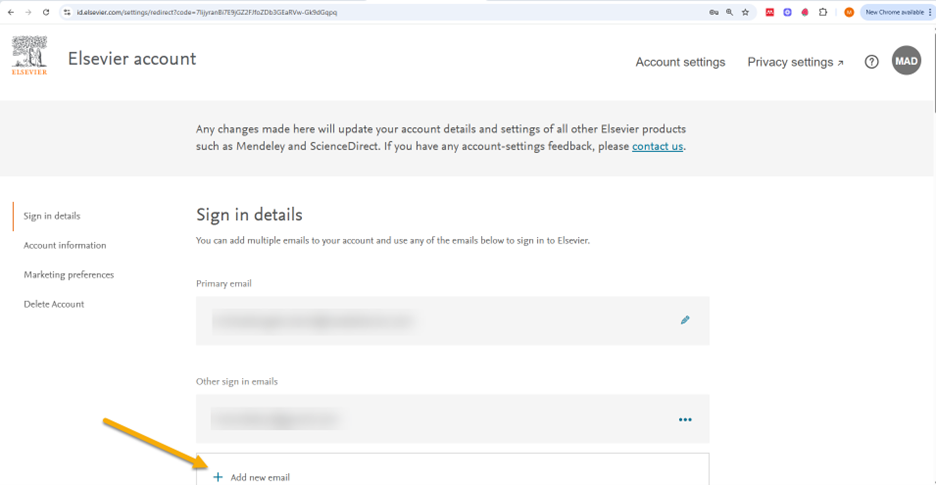Click the Elsevier tree logo

(x=29, y=56)
